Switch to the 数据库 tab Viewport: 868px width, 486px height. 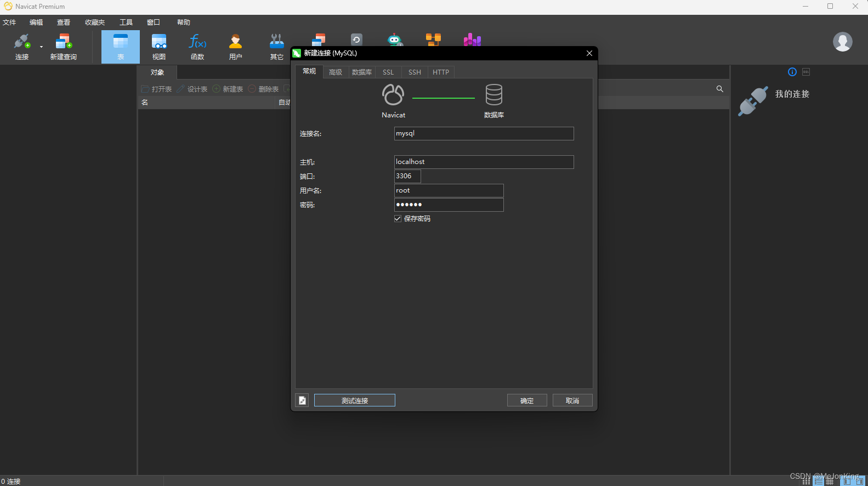tap(362, 72)
